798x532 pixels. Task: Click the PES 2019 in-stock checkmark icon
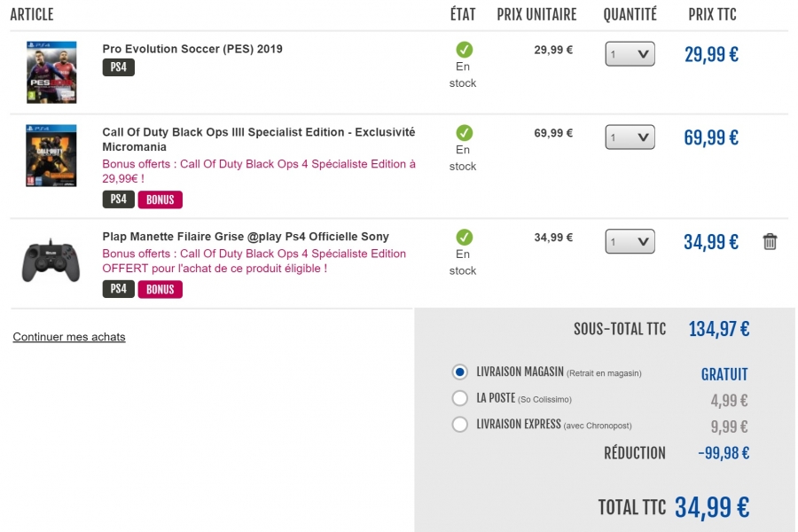click(x=464, y=50)
